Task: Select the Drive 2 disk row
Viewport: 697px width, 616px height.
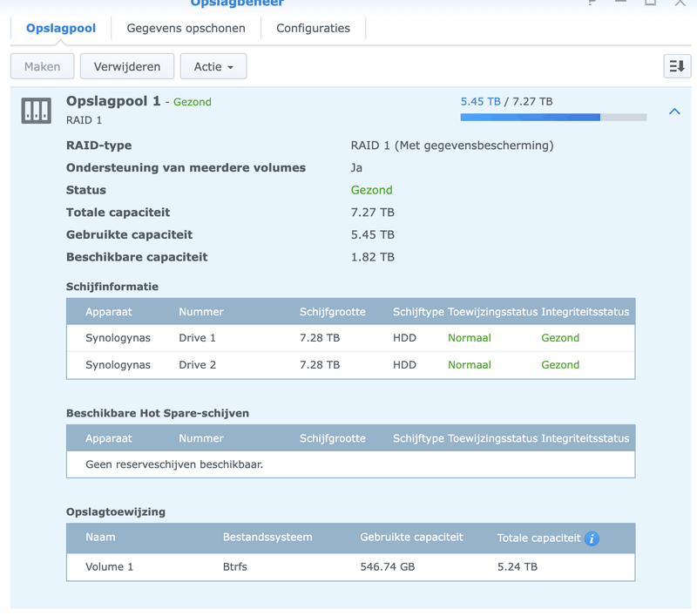Action: click(x=350, y=365)
